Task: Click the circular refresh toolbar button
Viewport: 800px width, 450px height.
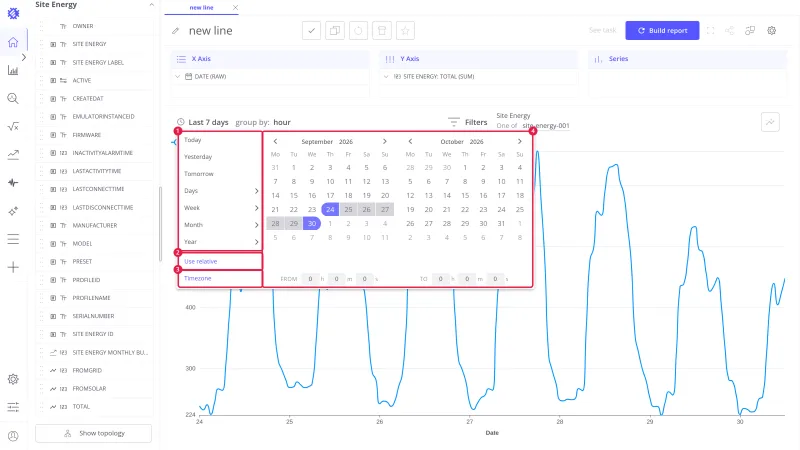Action: pyautogui.click(x=358, y=31)
